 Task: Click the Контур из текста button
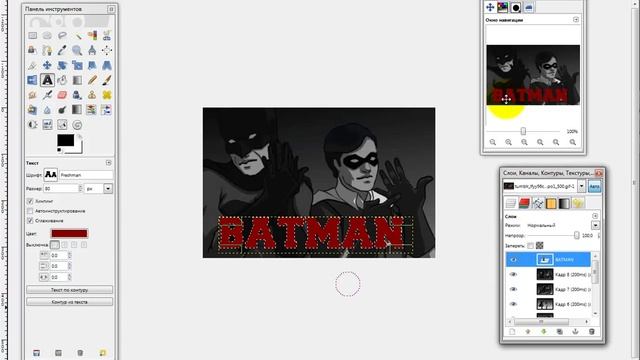tap(69, 302)
